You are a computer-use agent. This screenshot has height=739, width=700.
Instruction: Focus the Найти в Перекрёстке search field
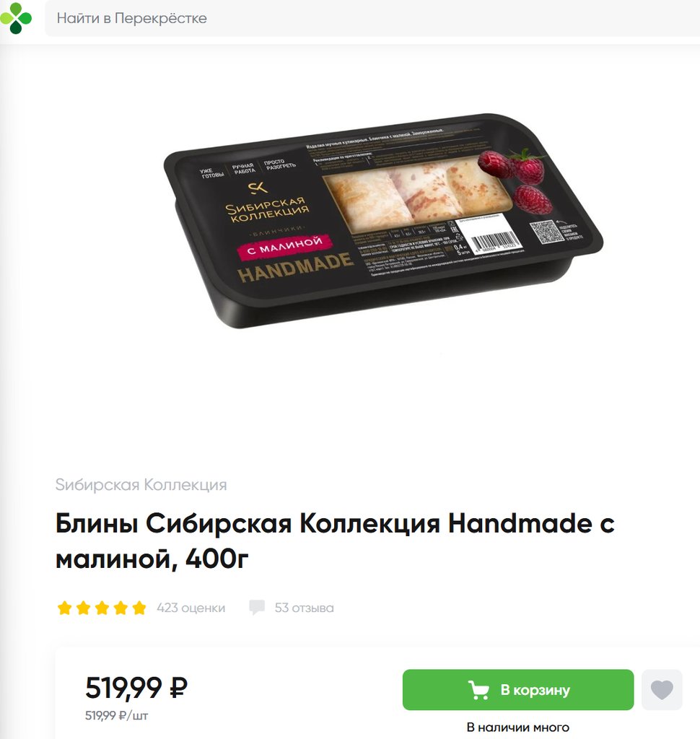click(372, 18)
